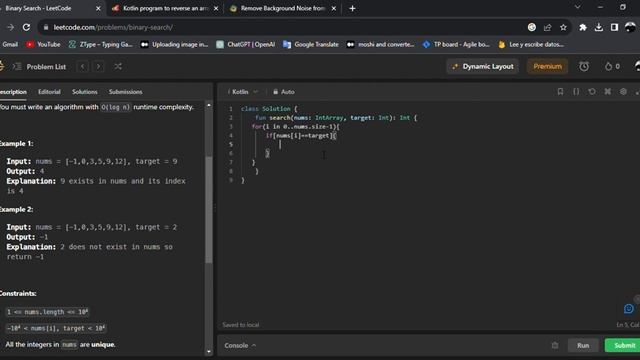Click the for loop code line
The height and width of the screenshot is (360, 640).
[296, 127]
